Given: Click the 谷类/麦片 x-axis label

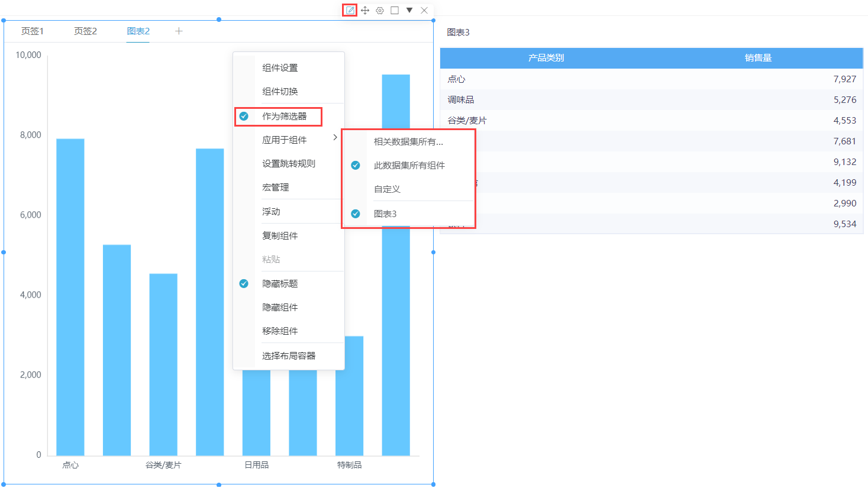Looking at the screenshot, I should (x=163, y=466).
